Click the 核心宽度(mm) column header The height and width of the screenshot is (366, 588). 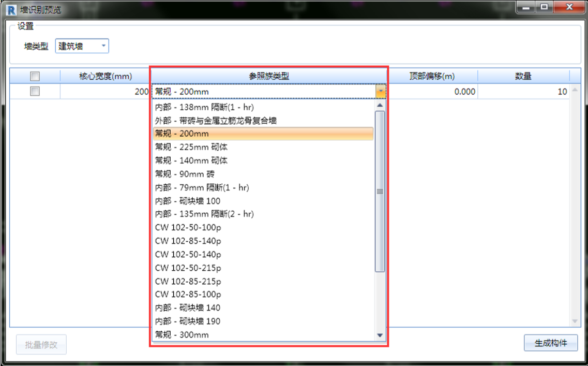click(105, 76)
